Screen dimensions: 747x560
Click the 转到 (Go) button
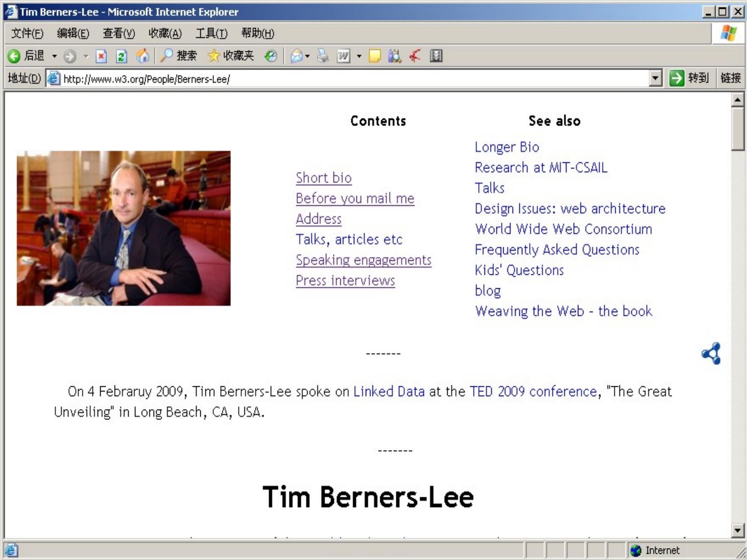[689, 78]
